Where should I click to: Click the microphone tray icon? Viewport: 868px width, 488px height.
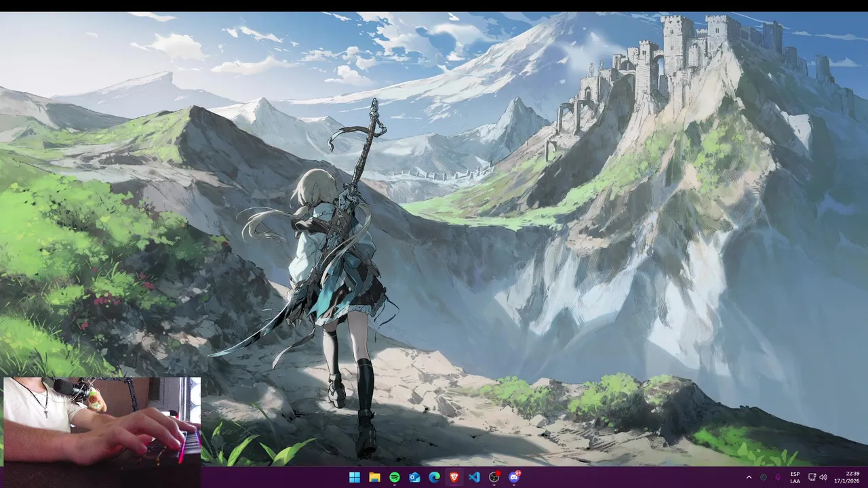[x=778, y=477]
